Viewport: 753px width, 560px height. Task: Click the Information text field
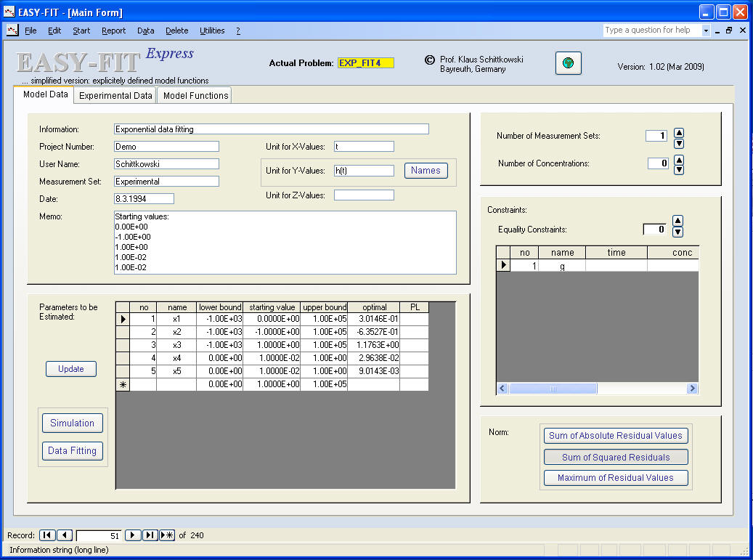coord(272,129)
